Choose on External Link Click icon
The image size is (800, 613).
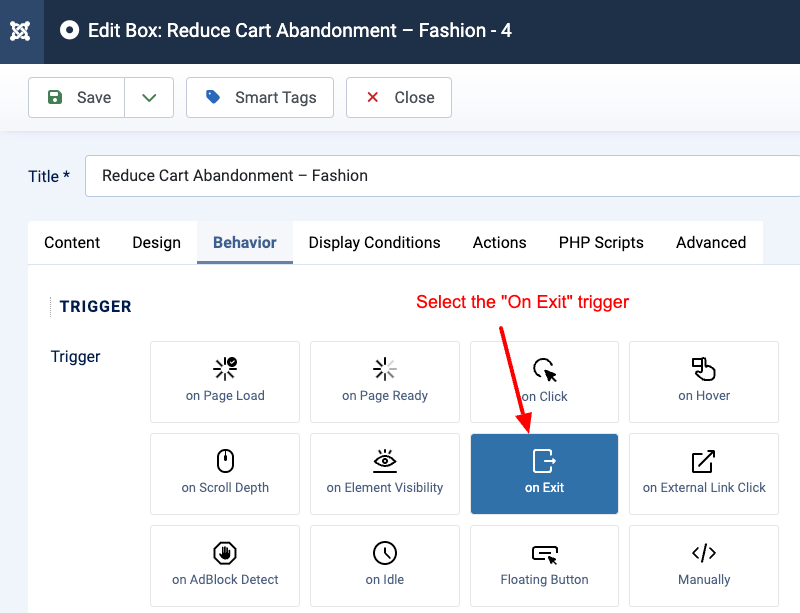(704, 461)
